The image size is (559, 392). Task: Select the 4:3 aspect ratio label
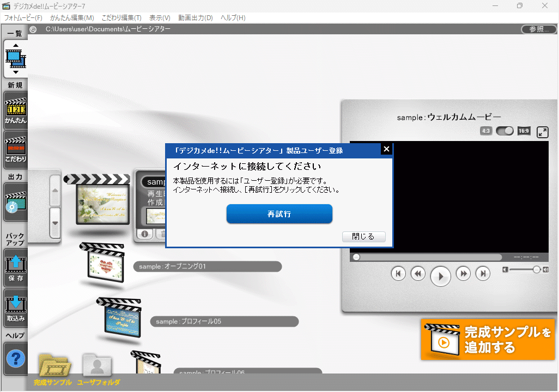(x=486, y=131)
